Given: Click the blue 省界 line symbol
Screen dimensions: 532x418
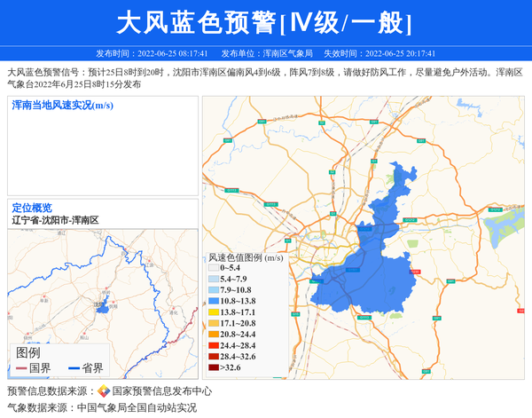Looking at the screenshot, I should pyautogui.click(x=73, y=368).
